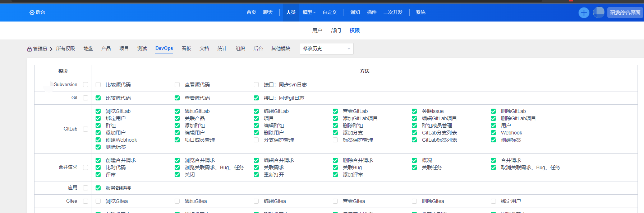Select the 所有权限 tab

65,48
